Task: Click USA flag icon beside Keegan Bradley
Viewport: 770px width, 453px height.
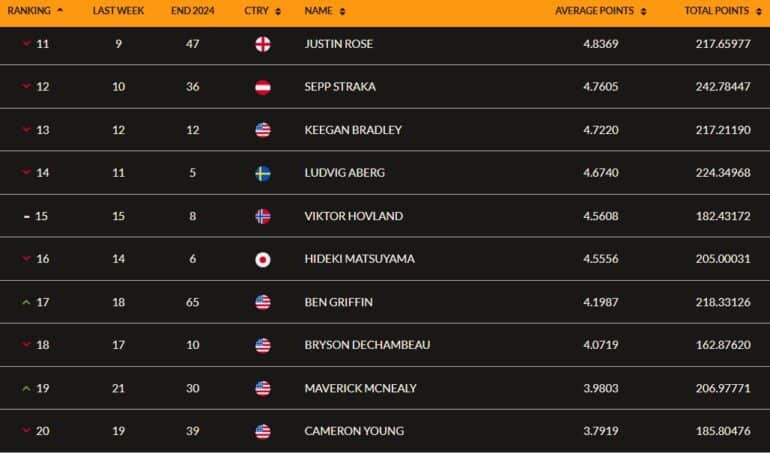Action: tap(263, 130)
